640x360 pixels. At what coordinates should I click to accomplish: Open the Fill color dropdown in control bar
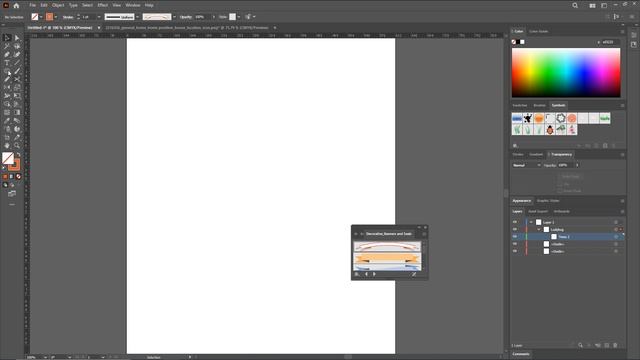pos(41,17)
